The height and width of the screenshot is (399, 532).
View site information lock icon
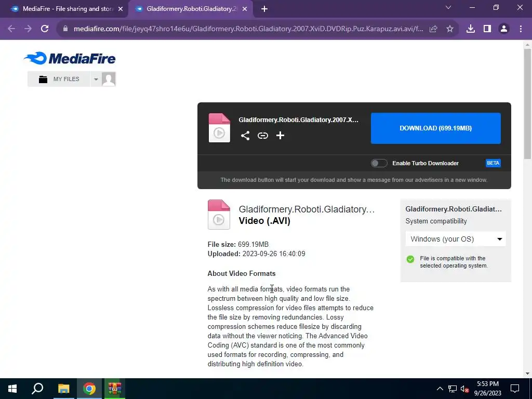(65, 29)
